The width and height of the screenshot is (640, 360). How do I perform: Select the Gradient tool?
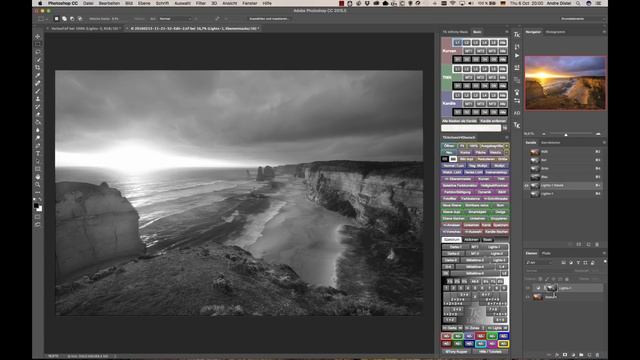[38, 122]
